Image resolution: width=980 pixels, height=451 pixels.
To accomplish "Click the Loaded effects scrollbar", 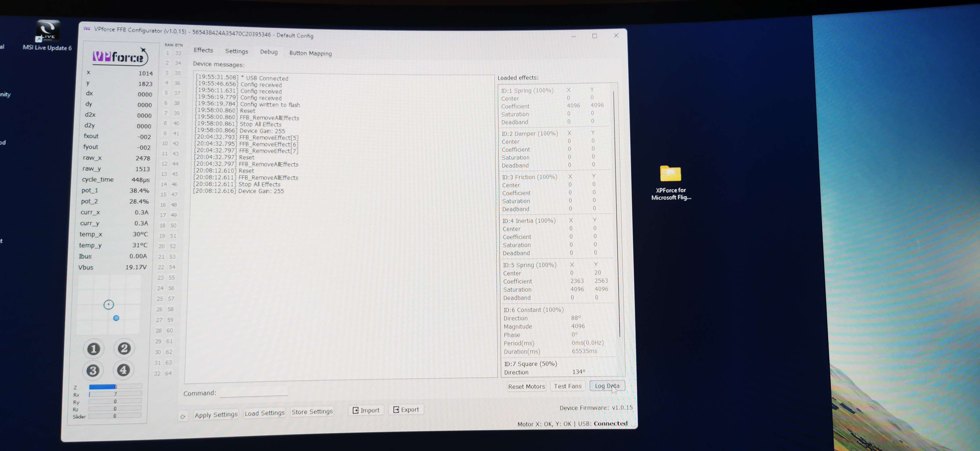I will click(616, 213).
